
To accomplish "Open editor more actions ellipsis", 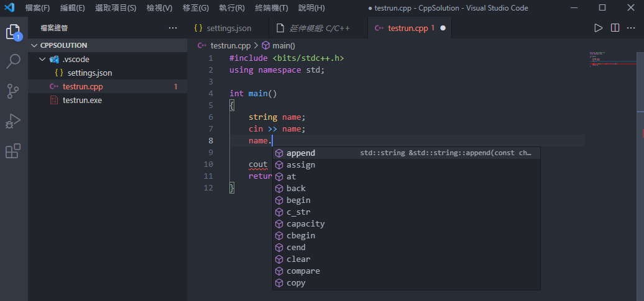I will 632,28.
